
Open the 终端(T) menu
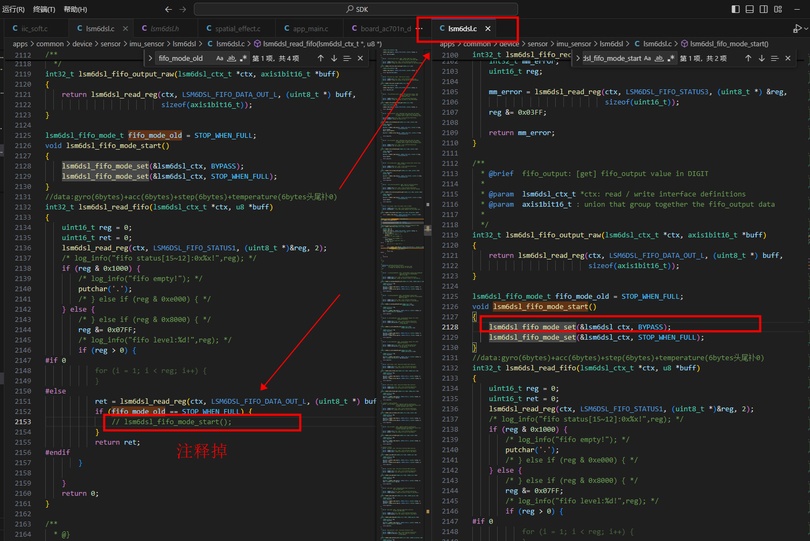coord(44,9)
